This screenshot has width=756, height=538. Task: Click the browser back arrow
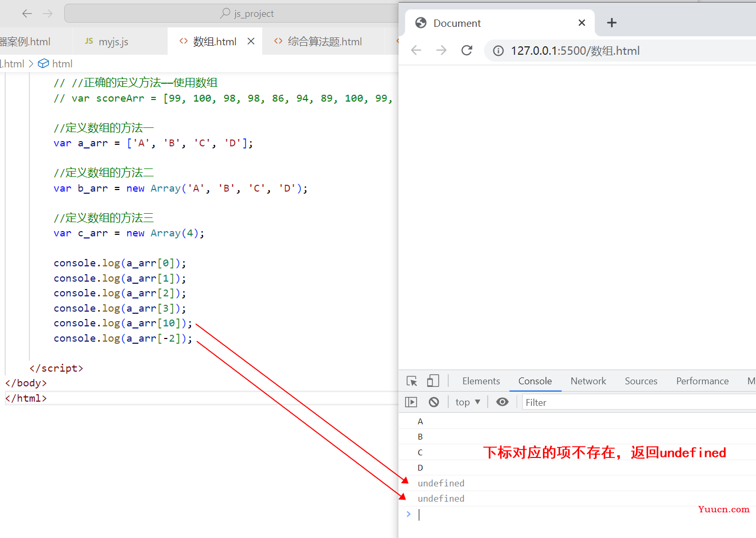coord(416,51)
